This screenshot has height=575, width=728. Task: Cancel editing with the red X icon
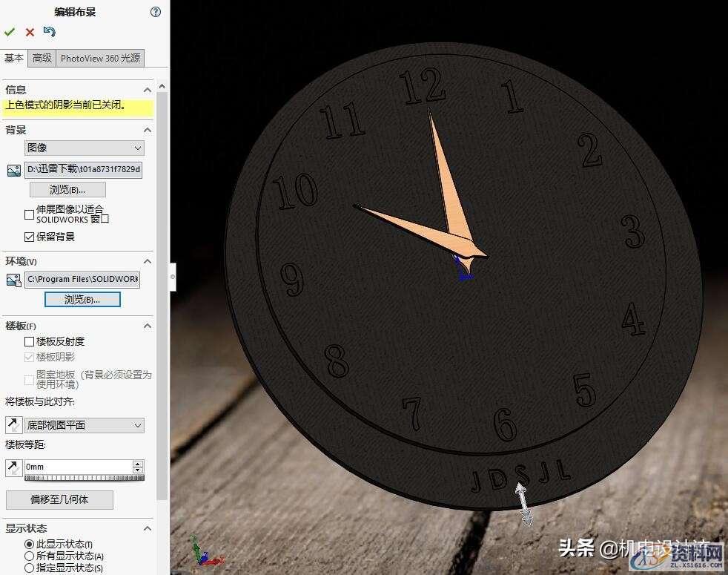[x=30, y=32]
